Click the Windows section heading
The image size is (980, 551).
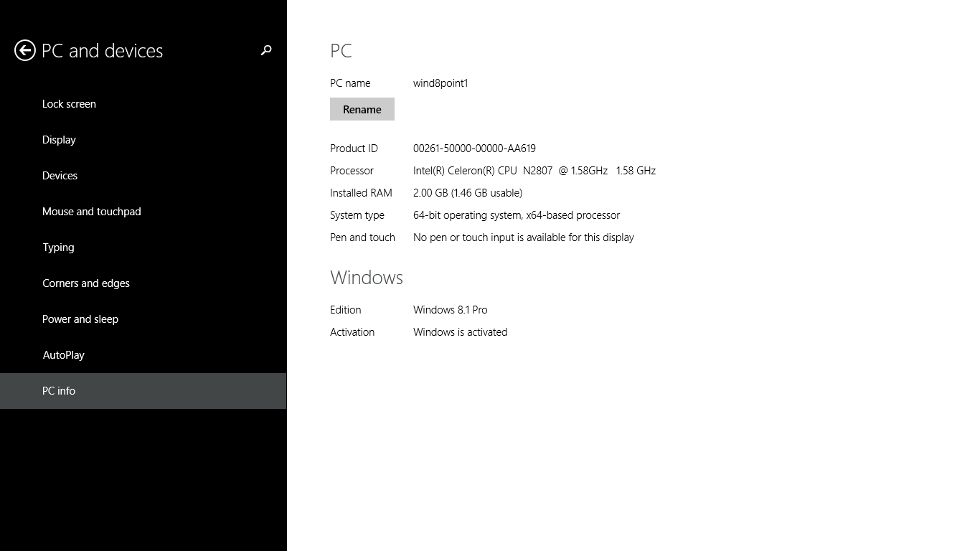pos(367,278)
